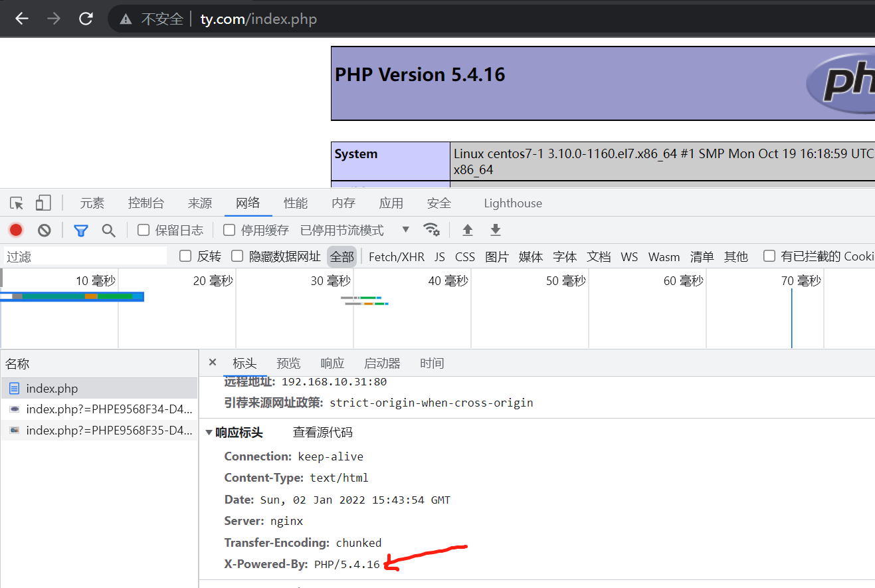This screenshot has height=588, width=875.
Task: Filter requests by 文档
Action: point(599,256)
